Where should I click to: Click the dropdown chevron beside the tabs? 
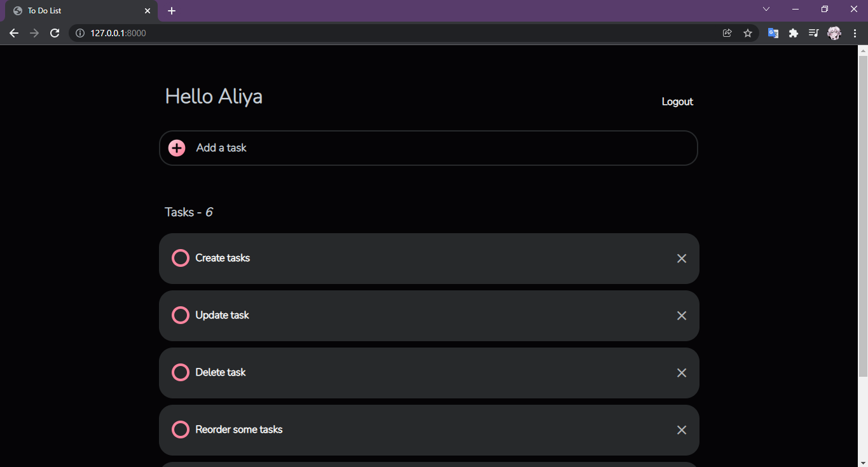pyautogui.click(x=766, y=9)
